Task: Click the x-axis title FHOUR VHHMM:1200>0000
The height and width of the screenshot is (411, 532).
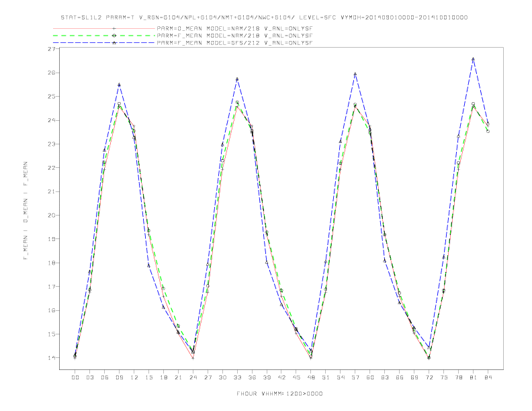Action: [279, 394]
